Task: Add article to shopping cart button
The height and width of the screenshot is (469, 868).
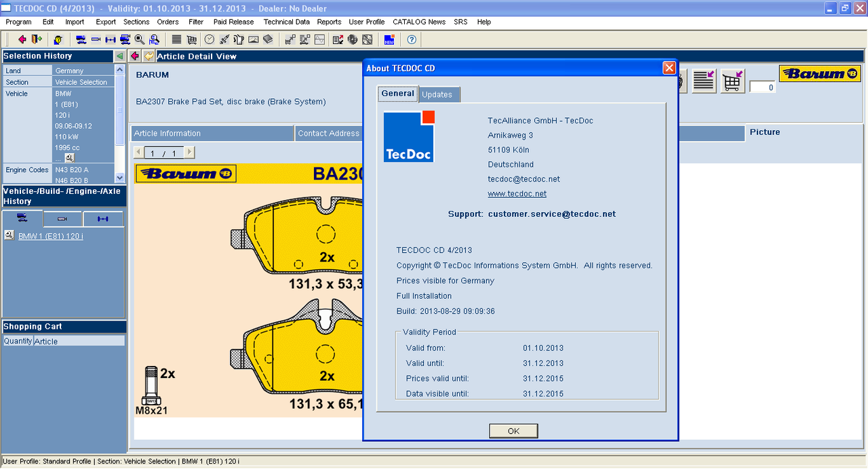Action: tap(732, 81)
